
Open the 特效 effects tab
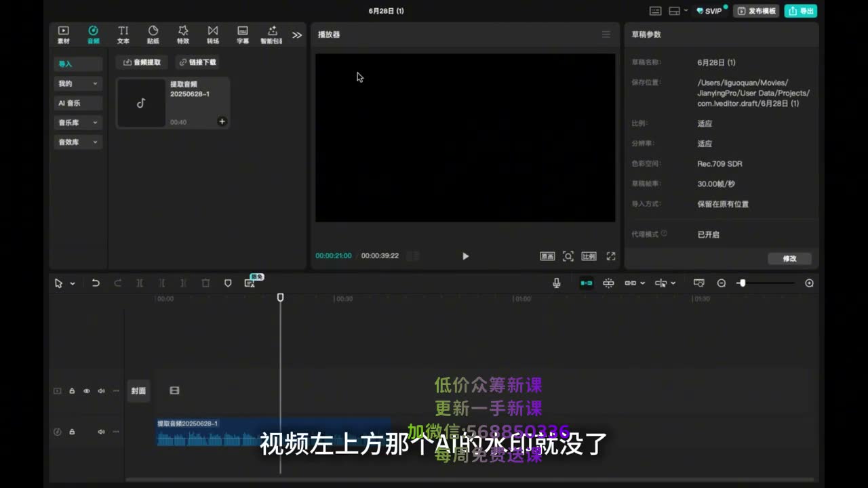183,35
